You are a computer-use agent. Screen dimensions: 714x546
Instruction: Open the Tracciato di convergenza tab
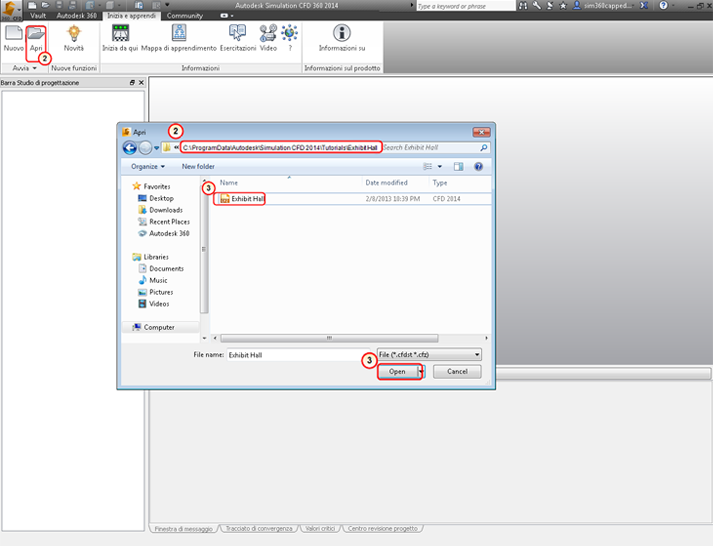pyautogui.click(x=259, y=529)
